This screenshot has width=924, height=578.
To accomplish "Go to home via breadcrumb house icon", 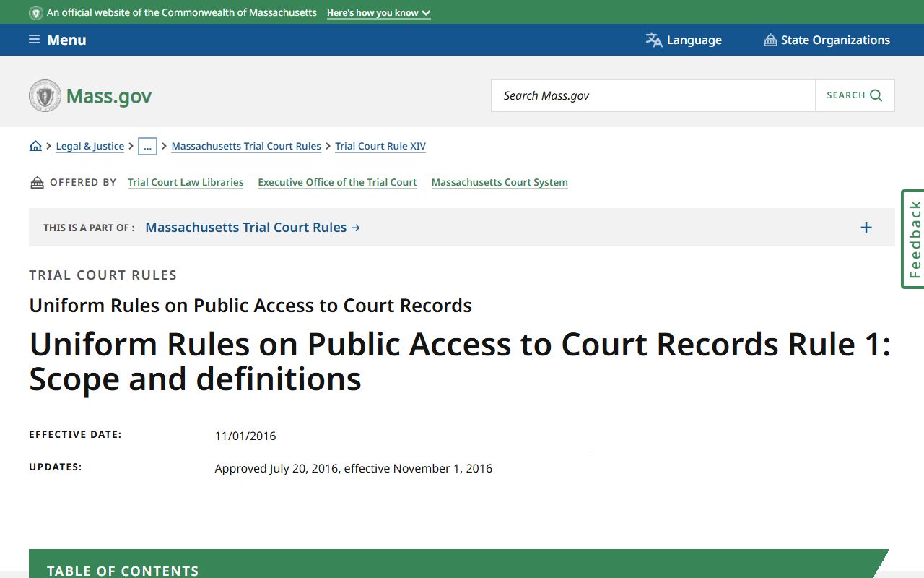I will click(x=35, y=146).
